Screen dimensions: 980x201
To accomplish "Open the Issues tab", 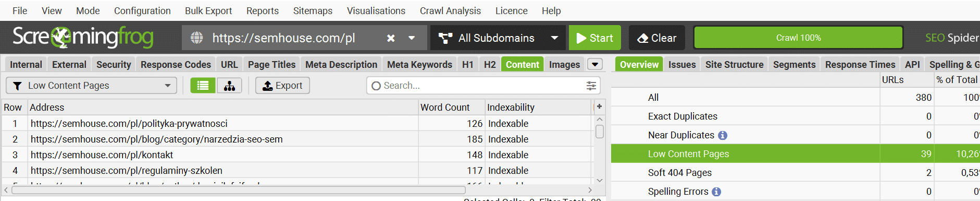I will pyautogui.click(x=682, y=64).
